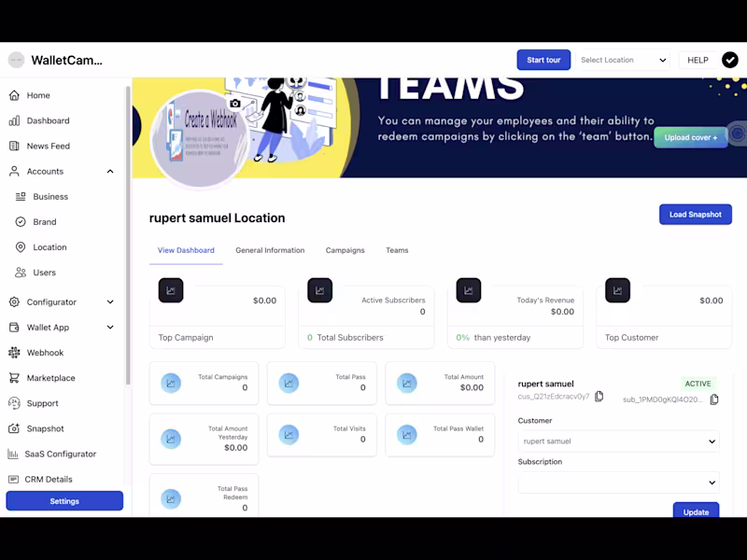The width and height of the screenshot is (747, 560).
Task: Click the Top Customer chart icon
Action: pos(617,290)
